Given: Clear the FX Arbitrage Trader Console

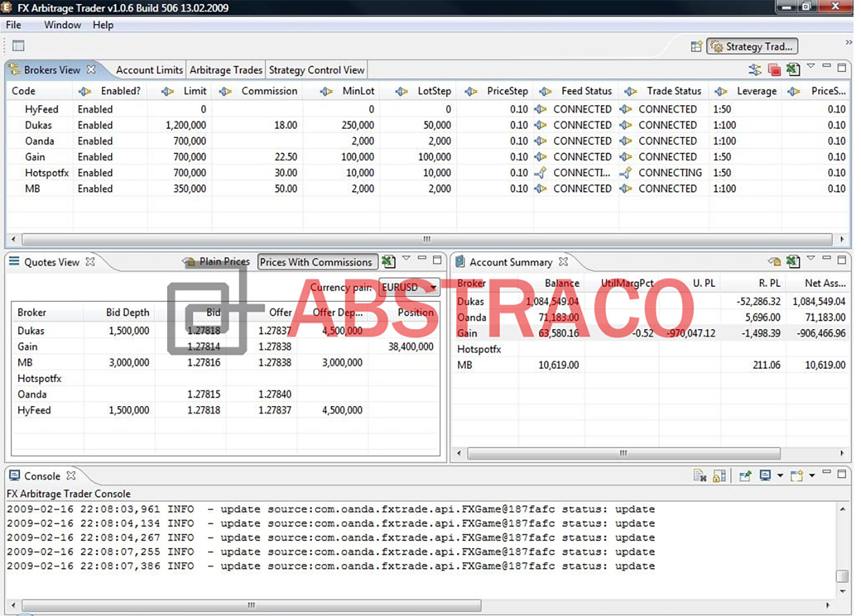Looking at the screenshot, I should (700, 475).
